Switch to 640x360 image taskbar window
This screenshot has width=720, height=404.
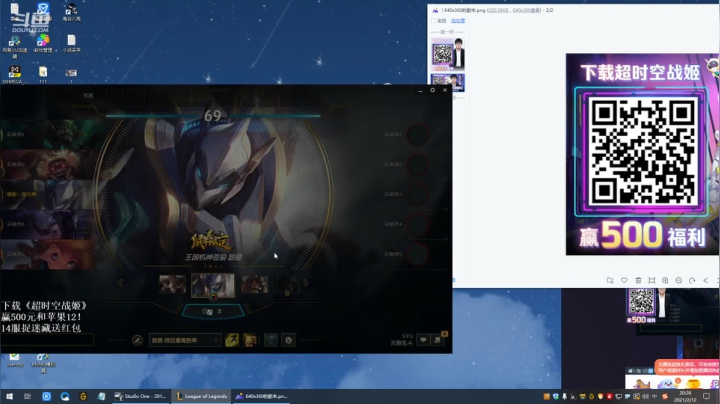(x=262, y=396)
